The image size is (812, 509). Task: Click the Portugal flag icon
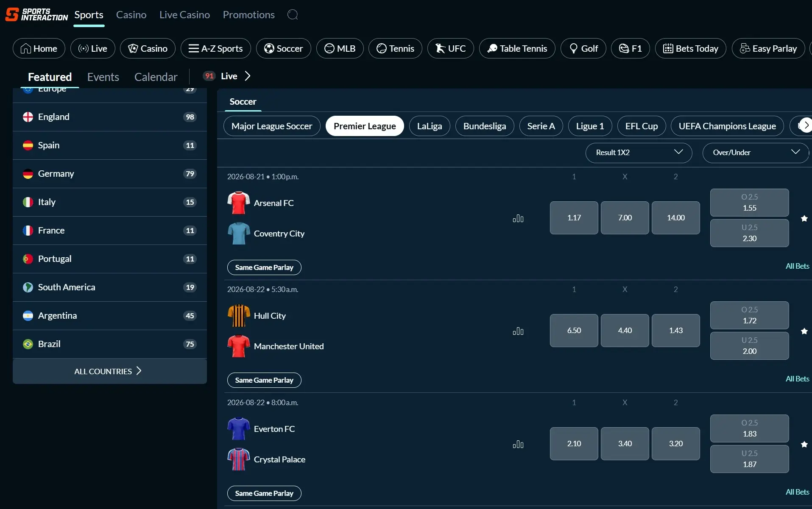[x=28, y=259]
